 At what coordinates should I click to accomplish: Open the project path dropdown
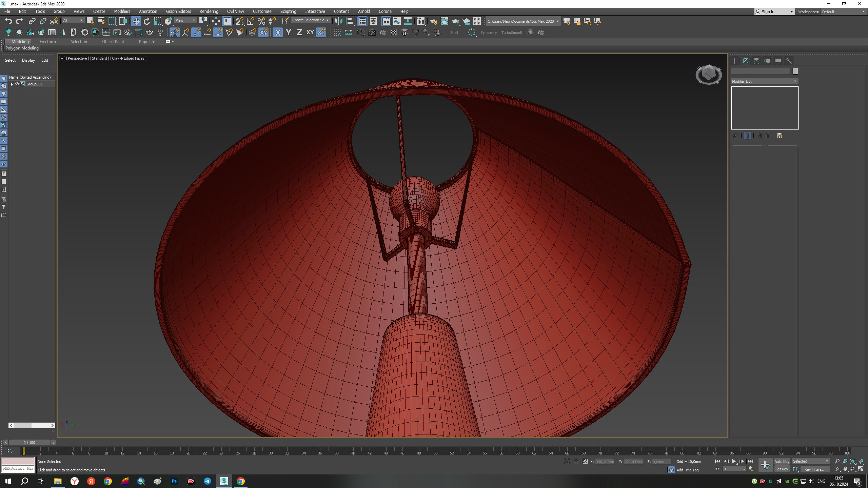(x=523, y=21)
